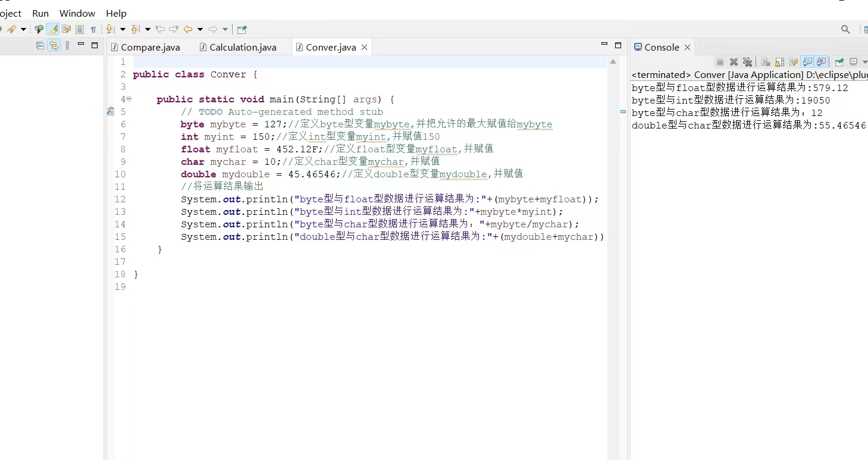Click console output line ending 19050
Screen dimensions: 868x460
point(731,101)
